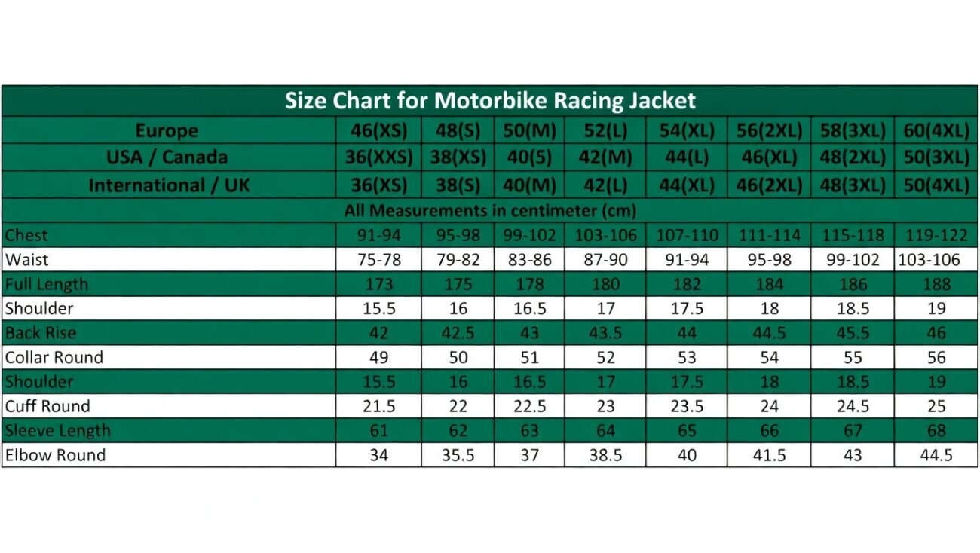This screenshot has width=980, height=553.
Task: Click the USA / Canada row label
Action: [167, 157]
